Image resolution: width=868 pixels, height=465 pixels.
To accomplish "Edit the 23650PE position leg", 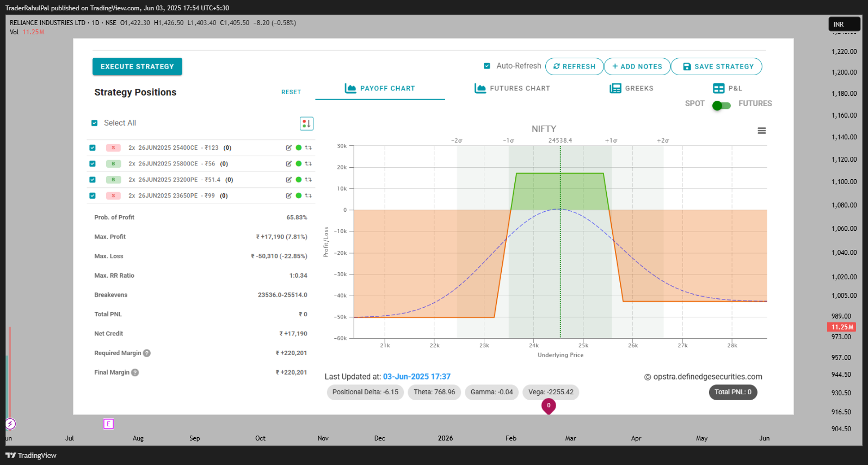I will [x=289, y=195].
